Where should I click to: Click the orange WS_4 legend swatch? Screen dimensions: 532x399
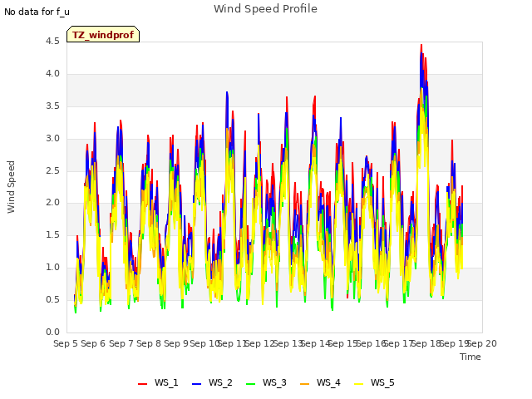305,383
